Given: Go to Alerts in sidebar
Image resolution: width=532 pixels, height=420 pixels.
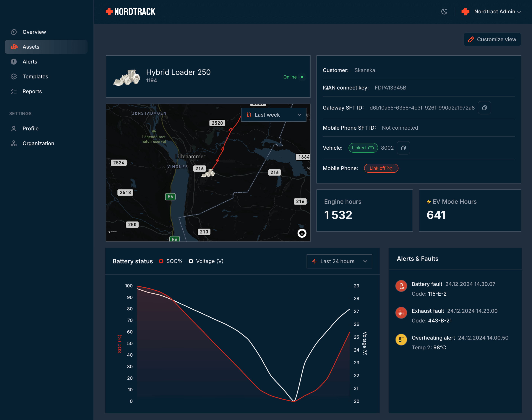Looking at the screenshot, I should pos(30,62).
